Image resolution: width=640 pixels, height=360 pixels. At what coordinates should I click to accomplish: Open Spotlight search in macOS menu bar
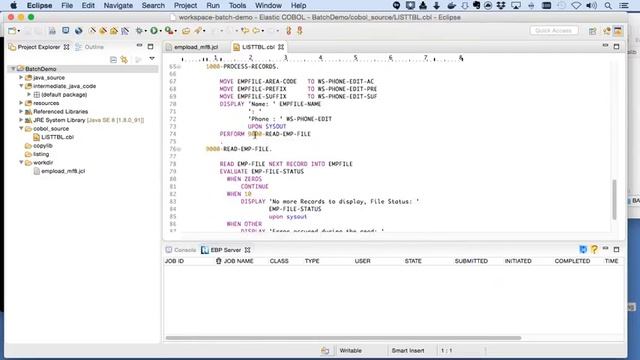608,6
